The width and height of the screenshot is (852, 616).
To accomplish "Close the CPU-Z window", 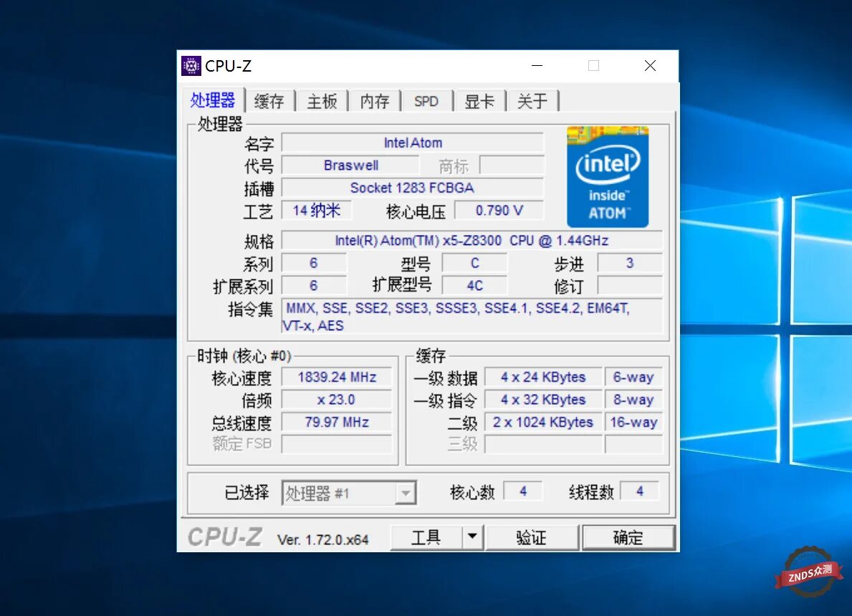I will (650, 66).
